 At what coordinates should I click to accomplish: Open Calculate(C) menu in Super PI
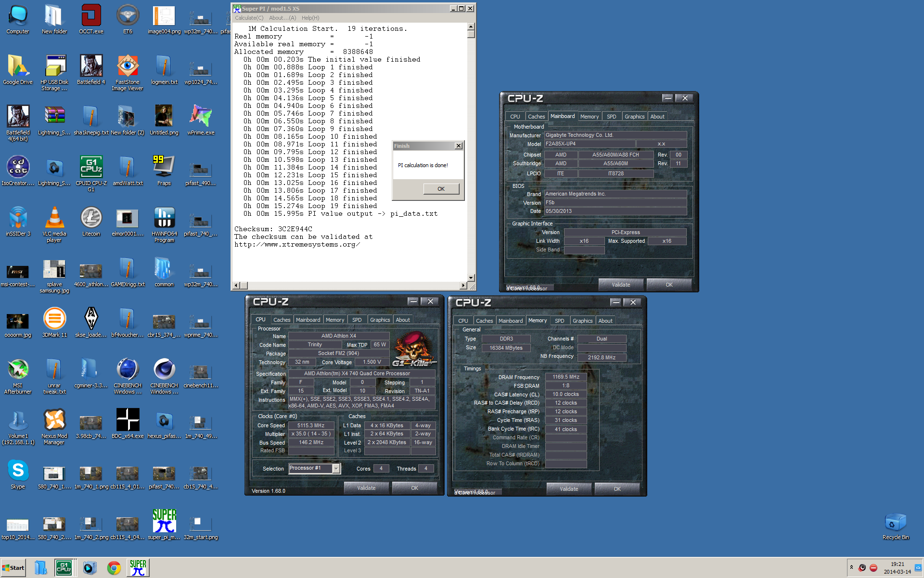249,18
